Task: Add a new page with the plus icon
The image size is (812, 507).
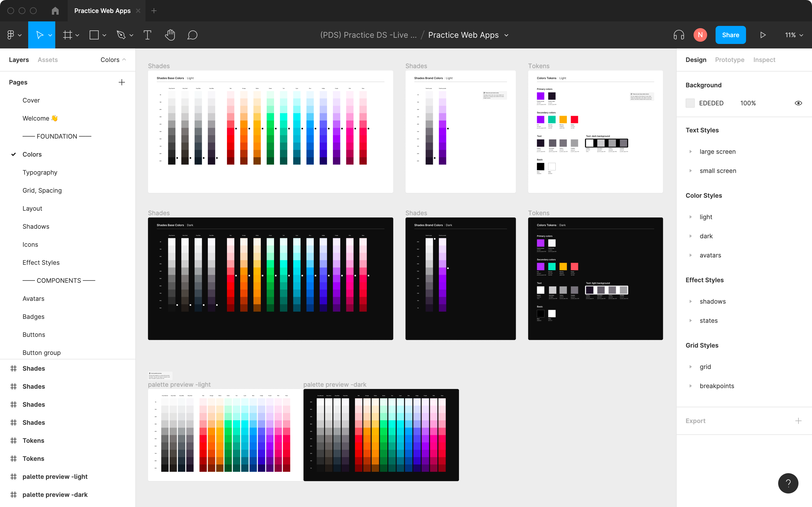Action: click(122, 82)
